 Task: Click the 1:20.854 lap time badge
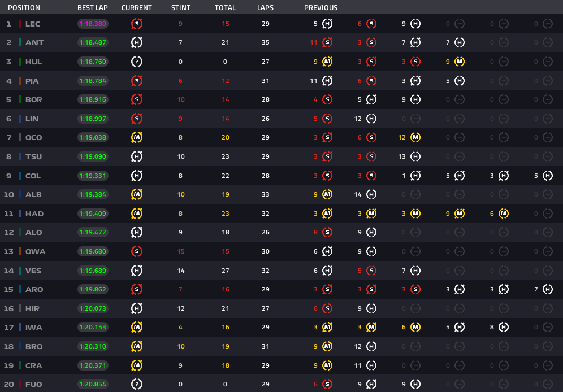[x=92, y=384]
